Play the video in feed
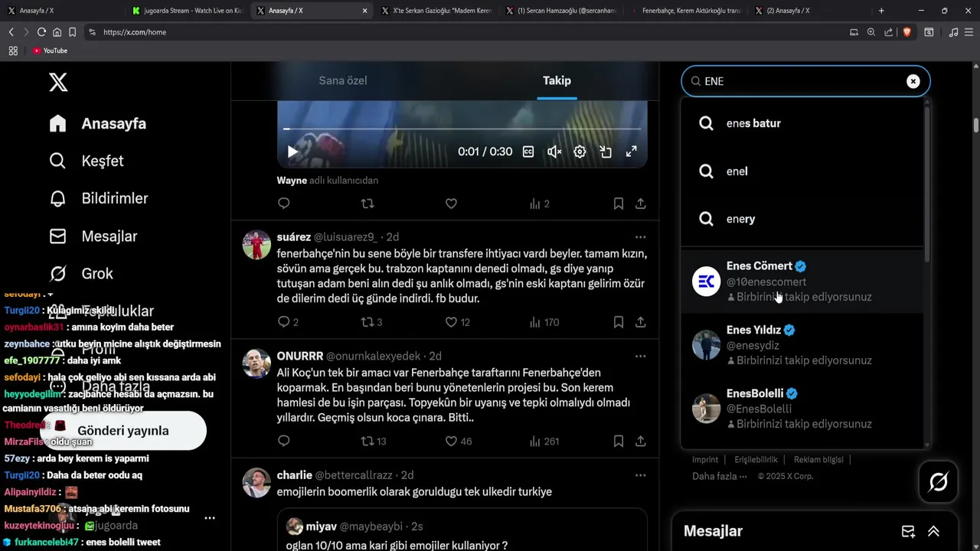The width and height of the screenshot is (980, 551). tap(292, 152)
